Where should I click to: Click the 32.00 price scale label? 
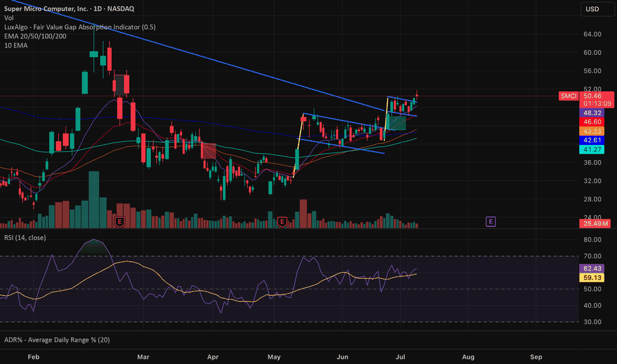tap(593, 181)
